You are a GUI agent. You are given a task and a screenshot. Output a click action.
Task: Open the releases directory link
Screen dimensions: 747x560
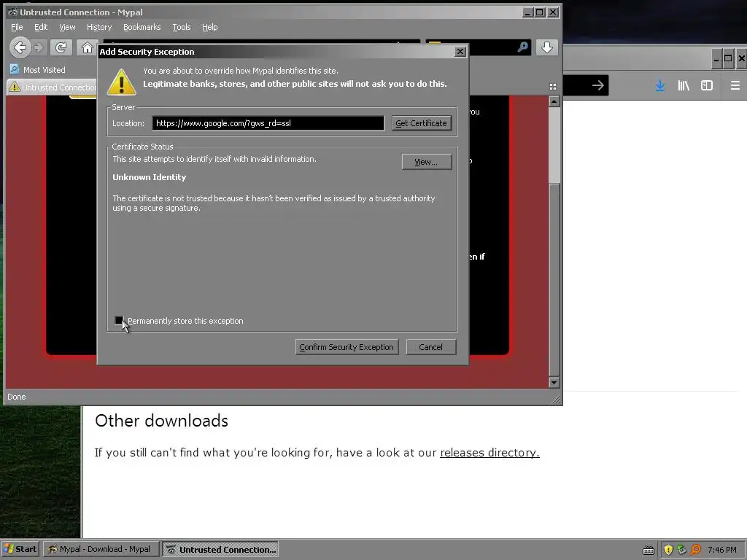(489, 452)
